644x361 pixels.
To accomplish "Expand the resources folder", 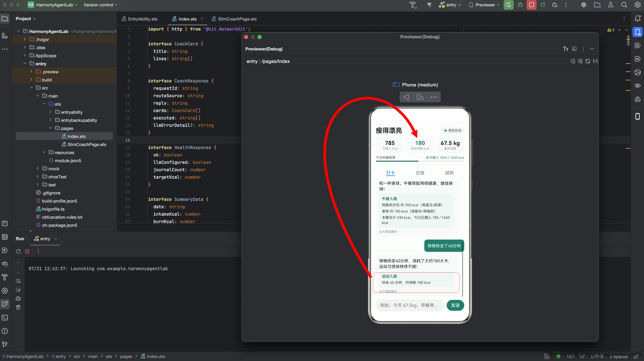I will (44, 152).
